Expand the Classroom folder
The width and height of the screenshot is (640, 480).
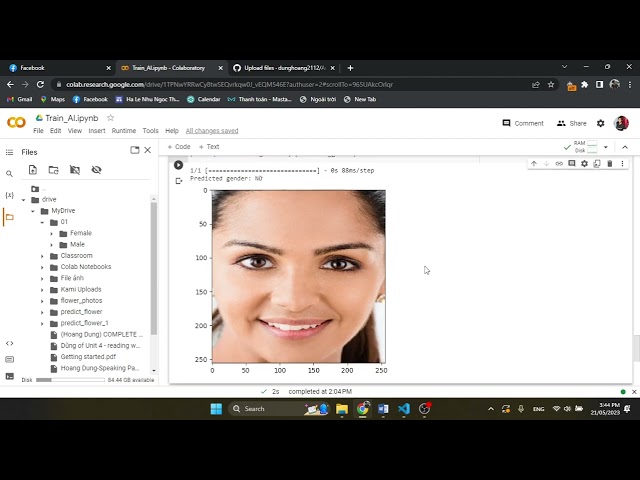pyautogui.click(x=42, y=256)
